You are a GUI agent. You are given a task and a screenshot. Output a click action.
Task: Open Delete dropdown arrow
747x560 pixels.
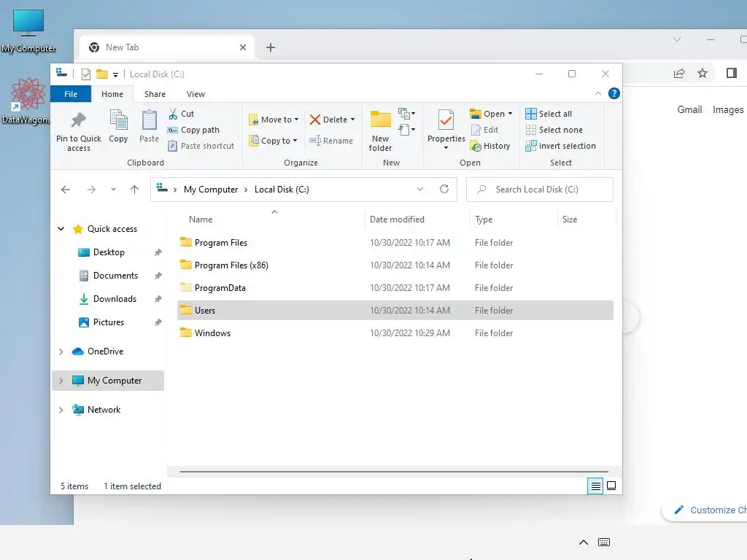click(x=352, y=120)
